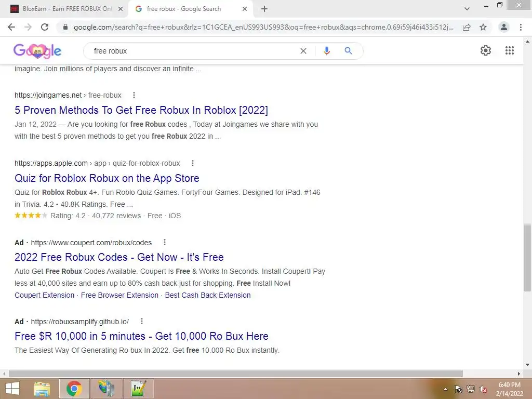Show hidden system tray icons
This screenshot has width=532, height=399.
point(445,389)
